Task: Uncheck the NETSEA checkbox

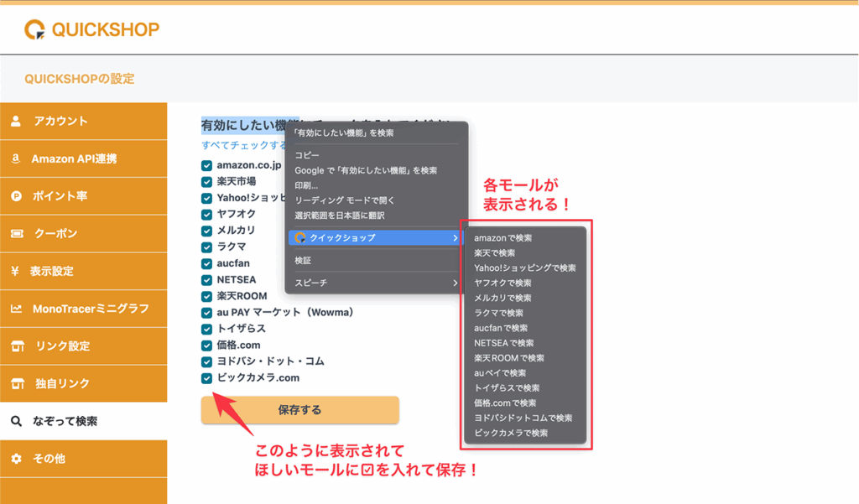Action: tap(206, 280)
